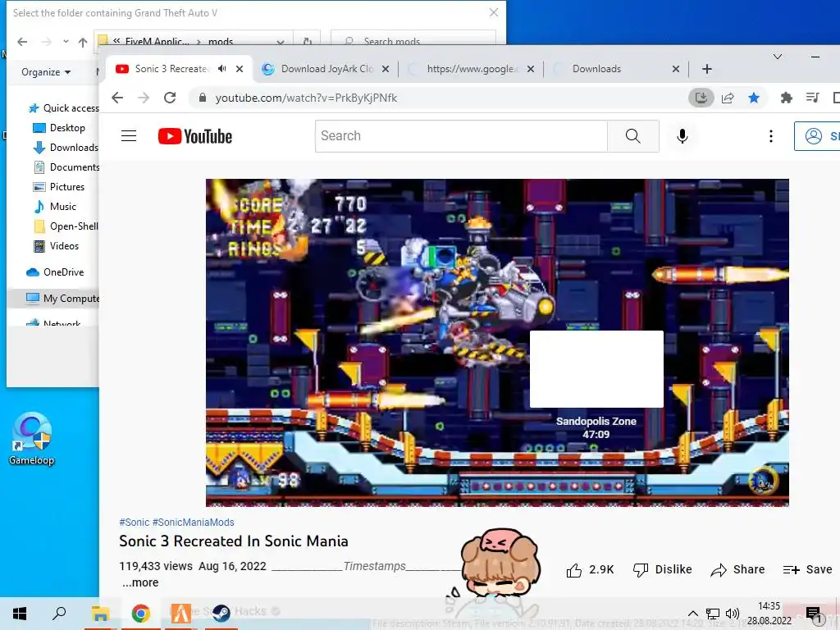Click the channel watermark in video corner
Viewport: 840px width, 630px height.
point(763,481)
